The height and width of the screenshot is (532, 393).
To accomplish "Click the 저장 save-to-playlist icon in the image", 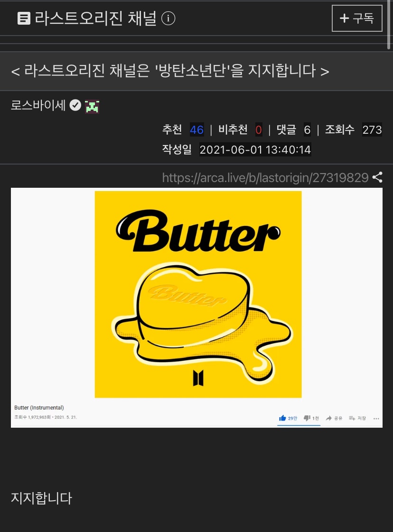I will pos(352,418).
